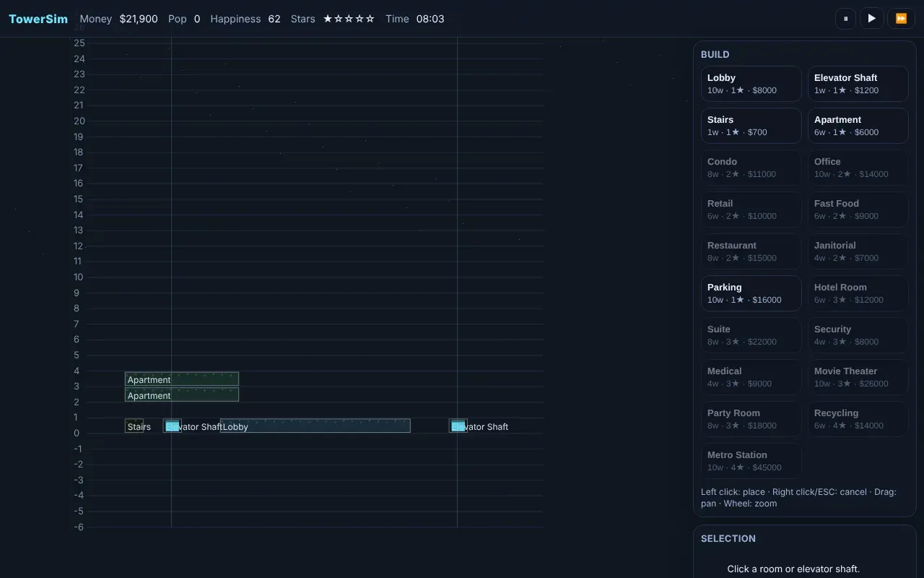Click the Pop value 0
This screenshot has width=924, height=578.
click(x=197, y=19)
